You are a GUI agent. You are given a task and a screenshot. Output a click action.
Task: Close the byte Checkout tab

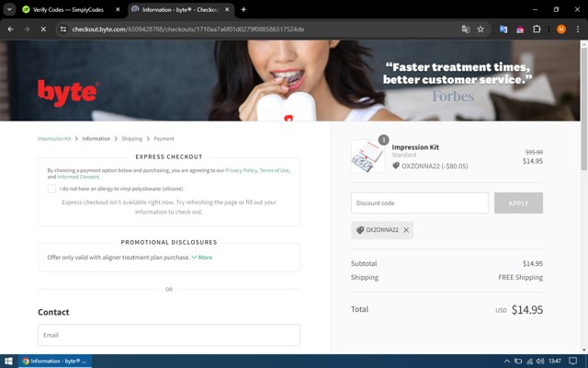[x=227, y=10]
